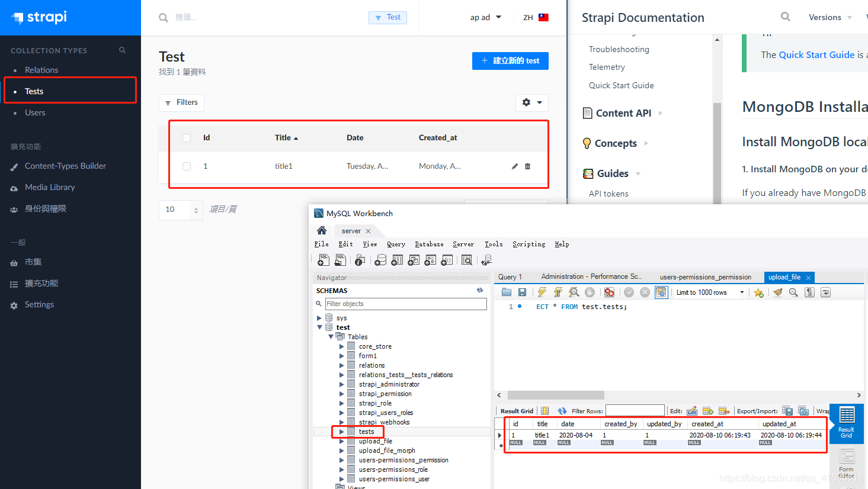Open Media Library in Strapi sidebar

tap(50, 187)
